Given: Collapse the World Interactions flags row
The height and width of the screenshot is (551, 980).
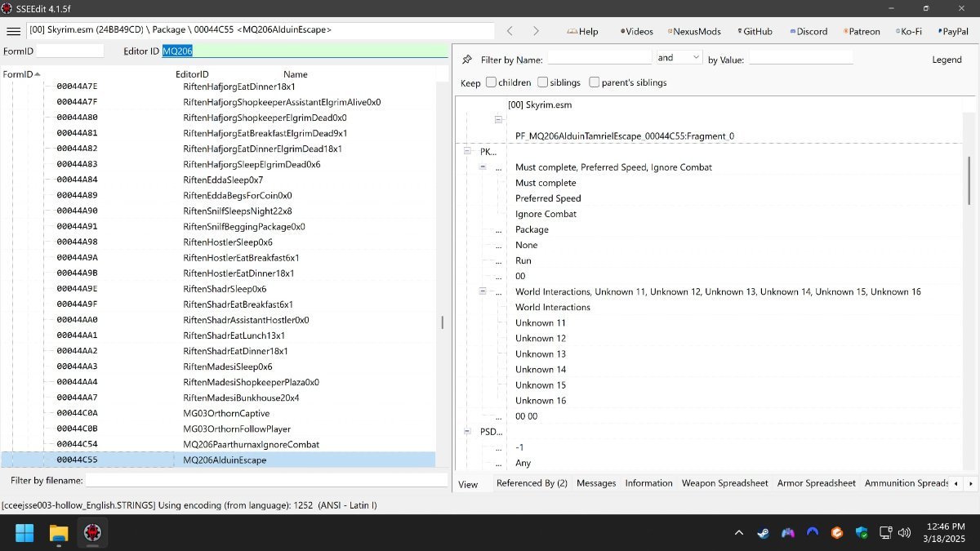Looking at the screenshot, I should tap(483, 291).
